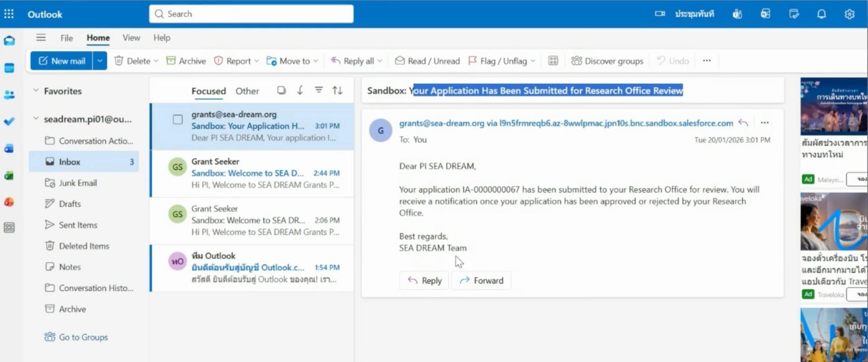Open the app launcher waffle icon
868x362 pixels.
(9, 14)
